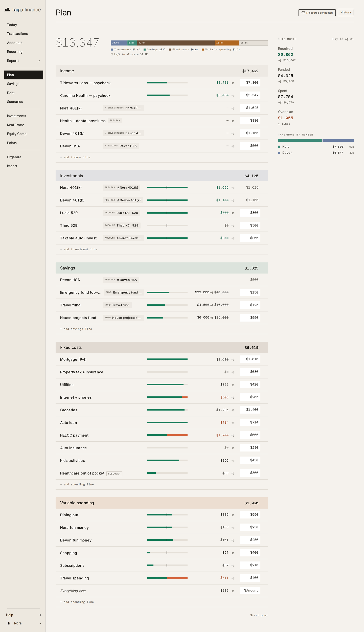Click the Savings section header row

coord(162,268)
